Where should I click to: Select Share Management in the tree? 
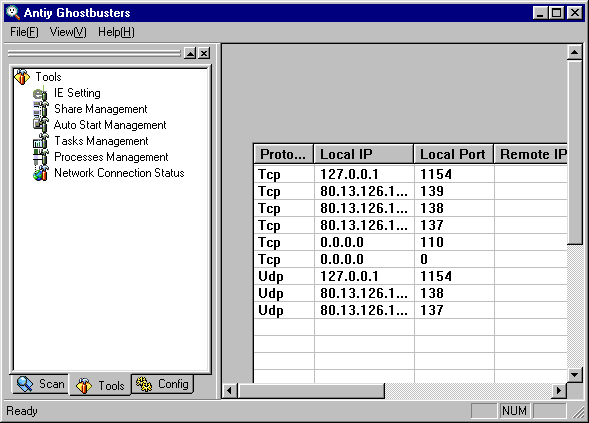tap(101, 109)
